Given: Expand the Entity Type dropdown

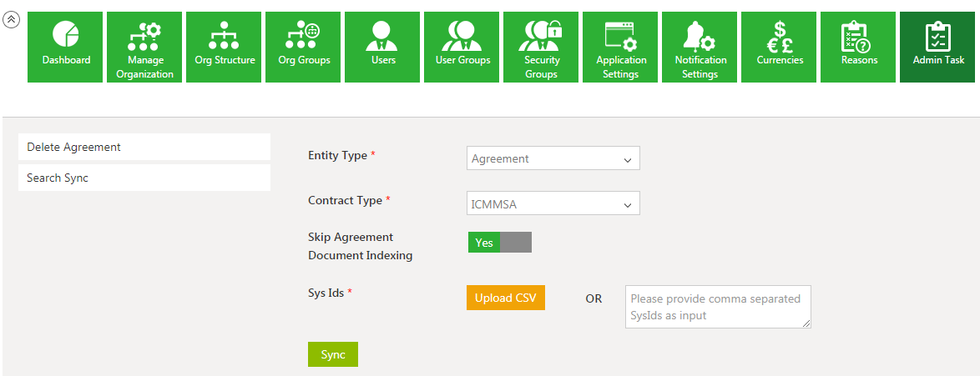Looking at the screenshot, I should (553, 158).
